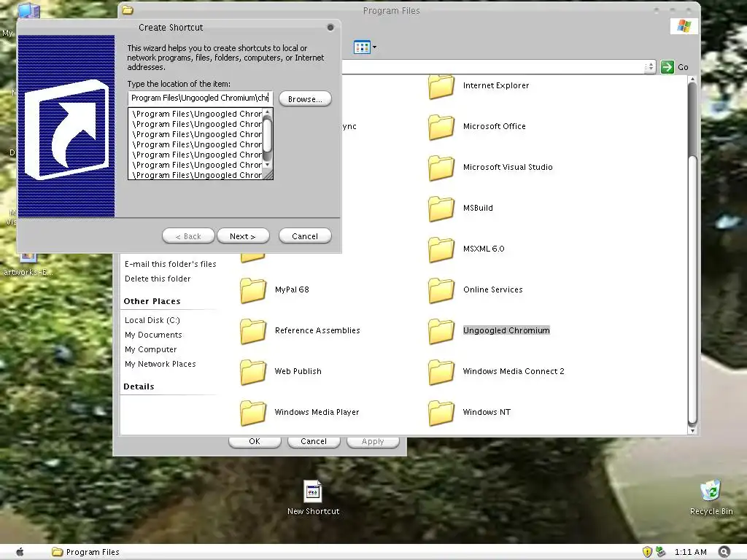Click the search magnifier in the taskbar
Image resolution: width=747 pixels, height=560 pixels.
724,552
